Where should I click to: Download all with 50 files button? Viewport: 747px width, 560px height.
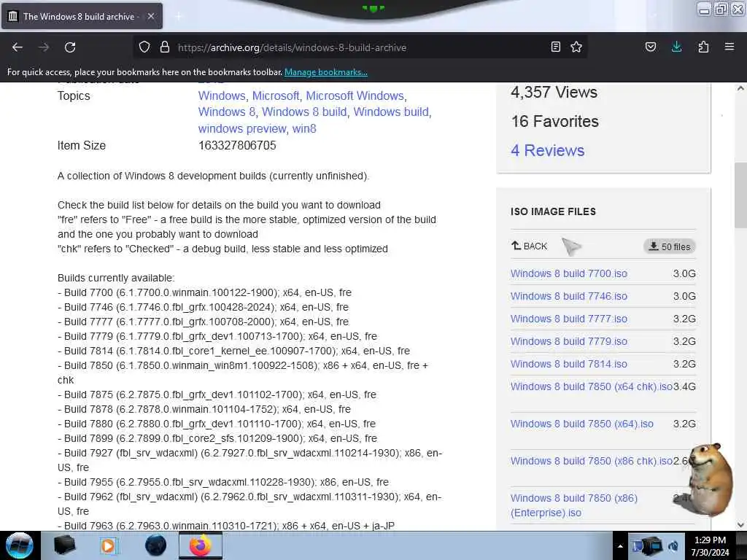tap(670, 246)
